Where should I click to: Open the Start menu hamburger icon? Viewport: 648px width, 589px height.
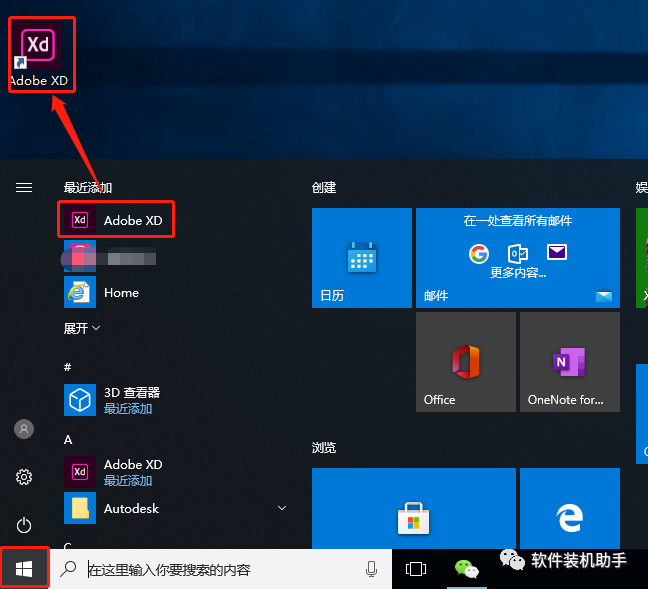pos(24,188)
